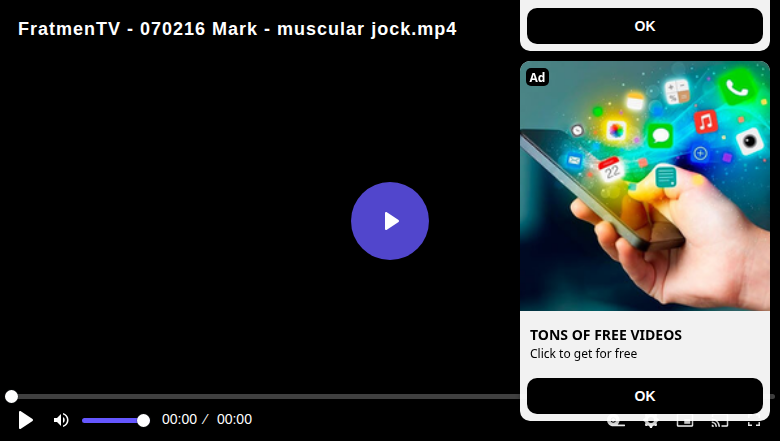Click the playback speed icon left of gear
The image size is (780, 441).
tap(616, 423)
